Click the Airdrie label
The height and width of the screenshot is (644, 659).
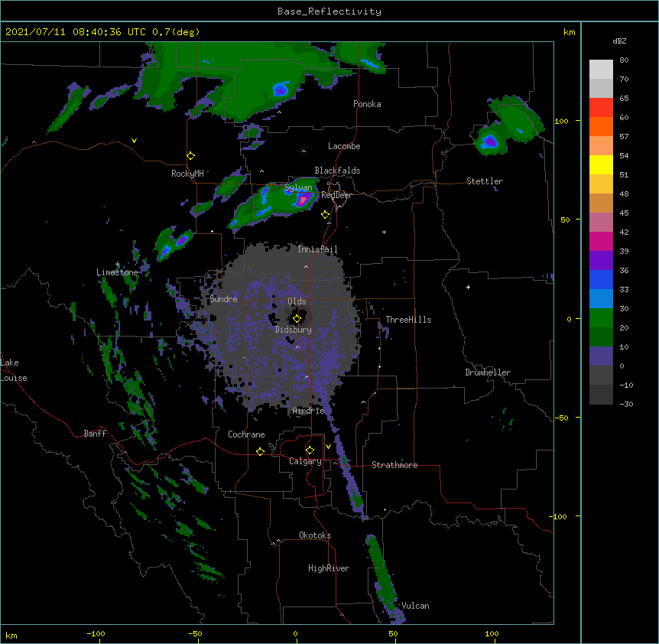coord(309,411)
